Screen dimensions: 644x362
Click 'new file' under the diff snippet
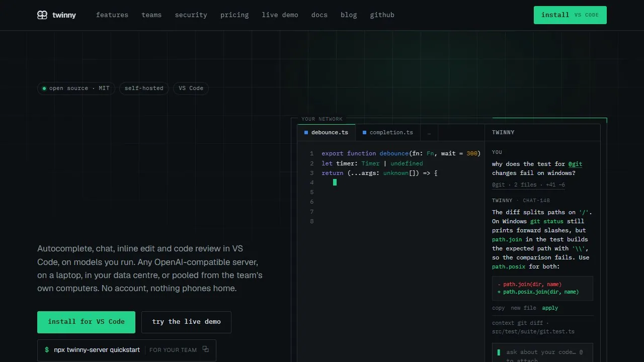click(x=523, y=308)
